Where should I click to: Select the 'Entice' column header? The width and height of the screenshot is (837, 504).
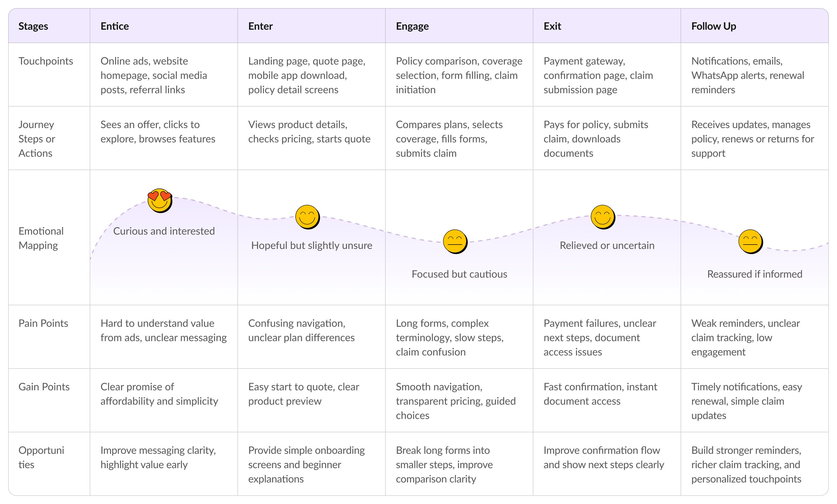(114, 26)
